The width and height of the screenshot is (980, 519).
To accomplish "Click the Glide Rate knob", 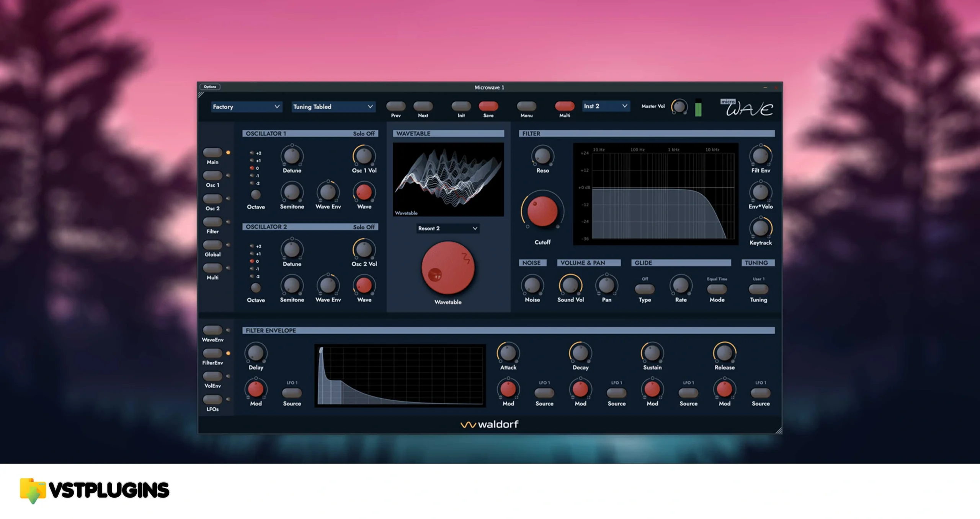I will click(680, 285).
